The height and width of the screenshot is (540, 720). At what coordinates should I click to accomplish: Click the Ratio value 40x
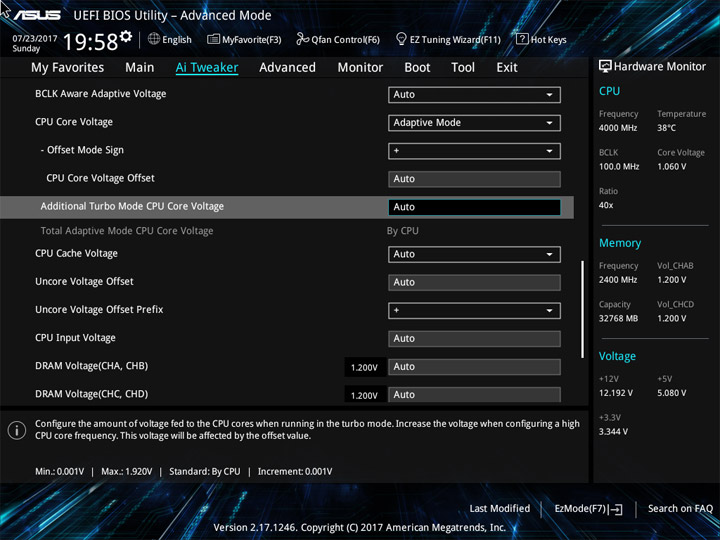[x=606, y=205]
